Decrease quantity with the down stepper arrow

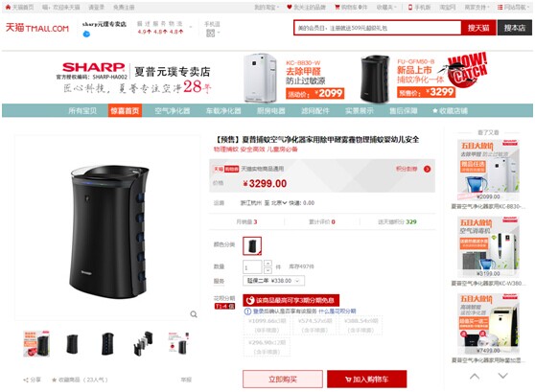pyautogui.click(x=267, y=270)
